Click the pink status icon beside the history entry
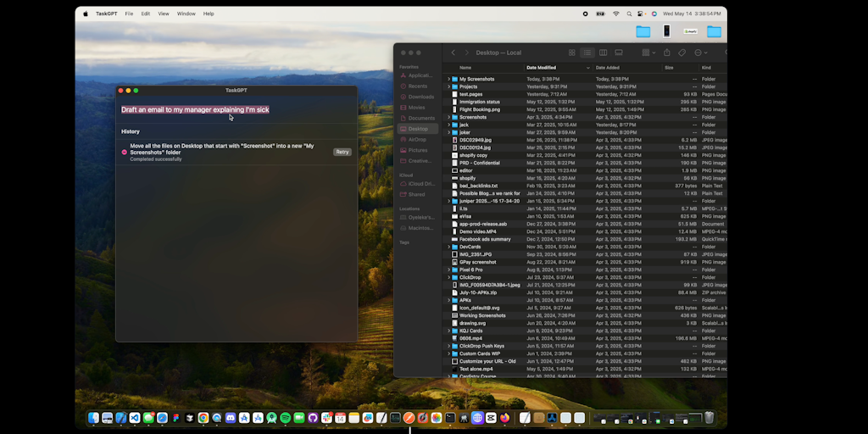The height and width of the screenshot is (434, 868). point(124,152)
